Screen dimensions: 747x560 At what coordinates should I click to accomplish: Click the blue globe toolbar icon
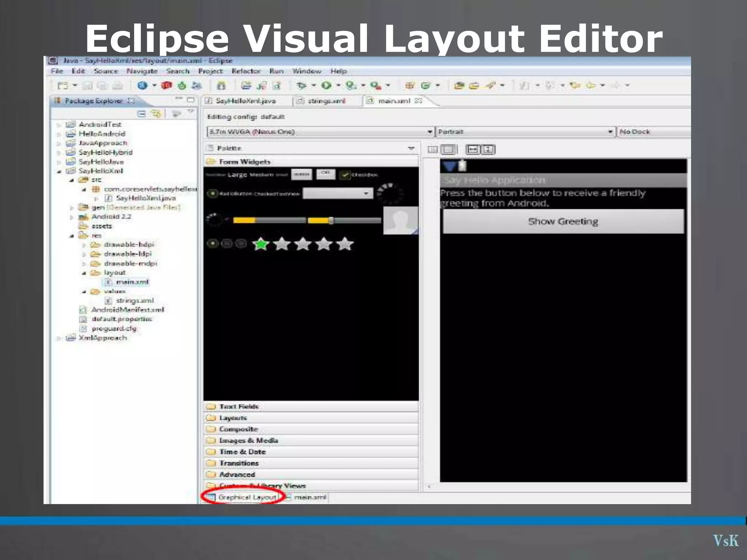[x=142, y=86]
